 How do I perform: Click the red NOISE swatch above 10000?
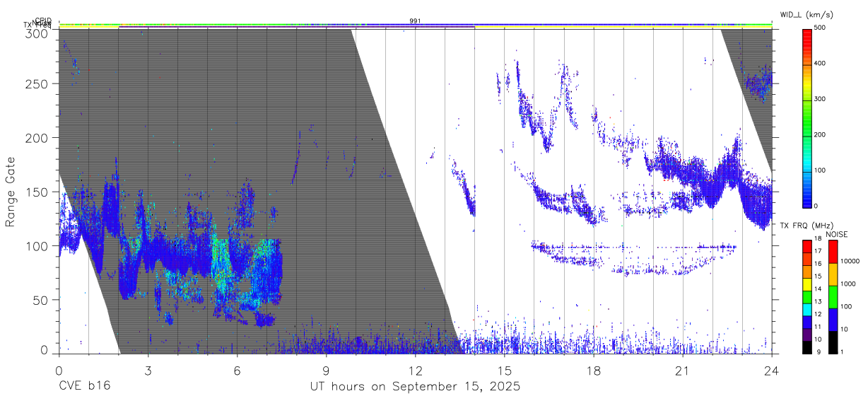pyautogui.click(x=833, y=252)
